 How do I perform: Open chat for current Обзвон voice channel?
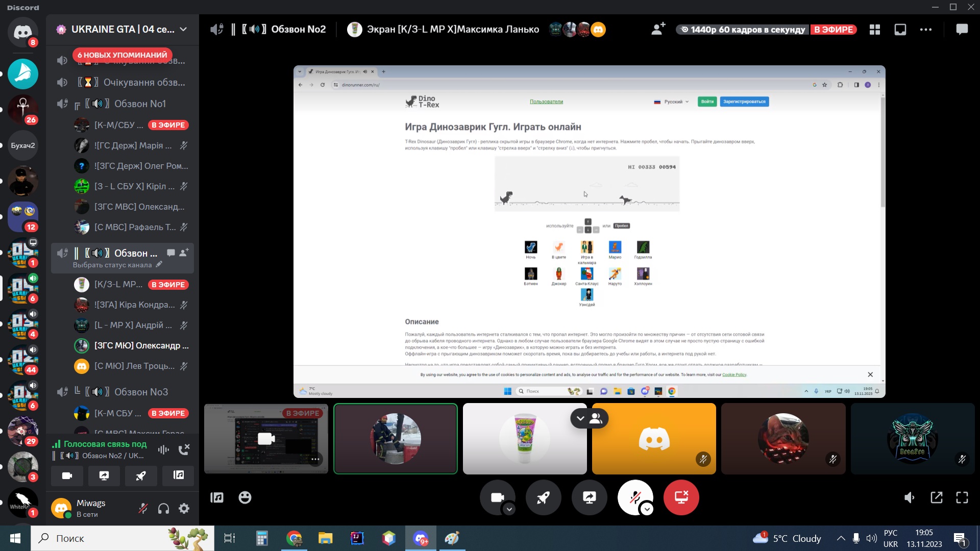(x=171, y=253)
